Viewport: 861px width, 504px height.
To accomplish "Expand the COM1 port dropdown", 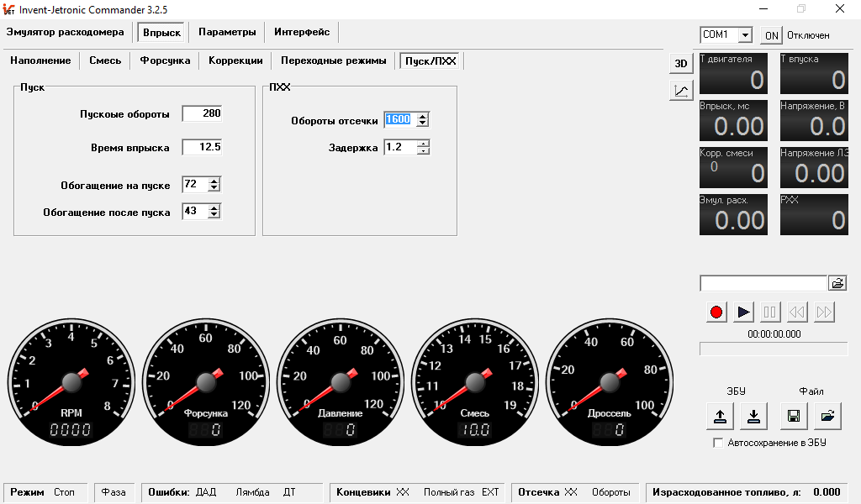I will coord(745,35).
